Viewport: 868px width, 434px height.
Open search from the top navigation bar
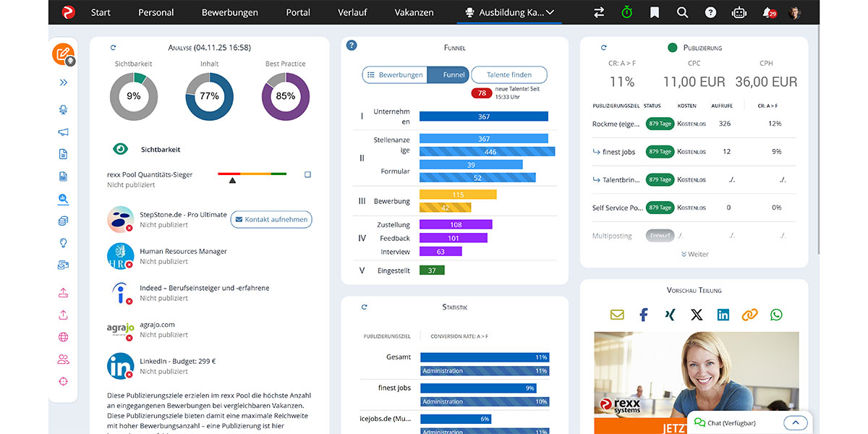[x=682, y=12]
